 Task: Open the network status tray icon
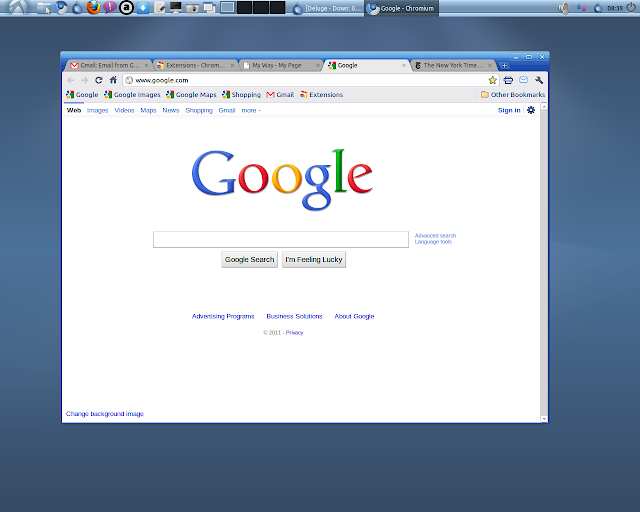[x=581, y=8]
